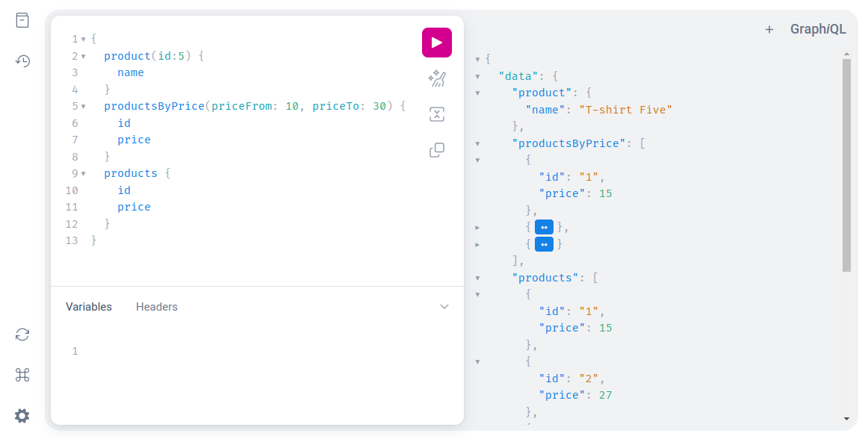Show the query history panel
This screenshot has width=868, height=439.
[22, 61]
